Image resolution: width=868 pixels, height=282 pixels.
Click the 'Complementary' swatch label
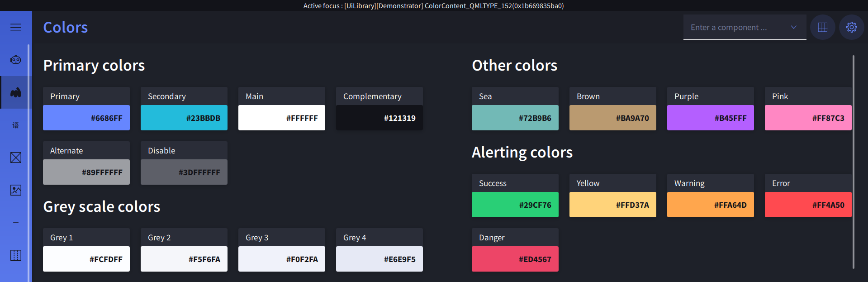click(x=372, y=96)
